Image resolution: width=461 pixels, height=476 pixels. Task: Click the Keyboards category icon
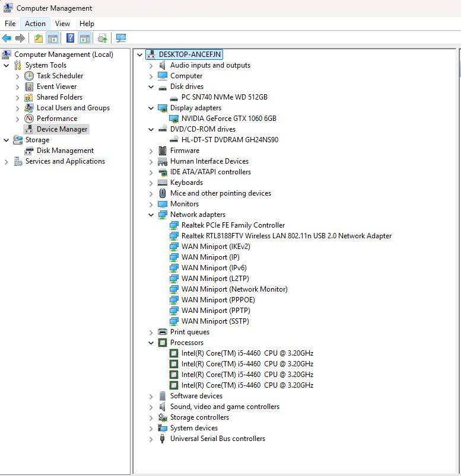point(163,183)
